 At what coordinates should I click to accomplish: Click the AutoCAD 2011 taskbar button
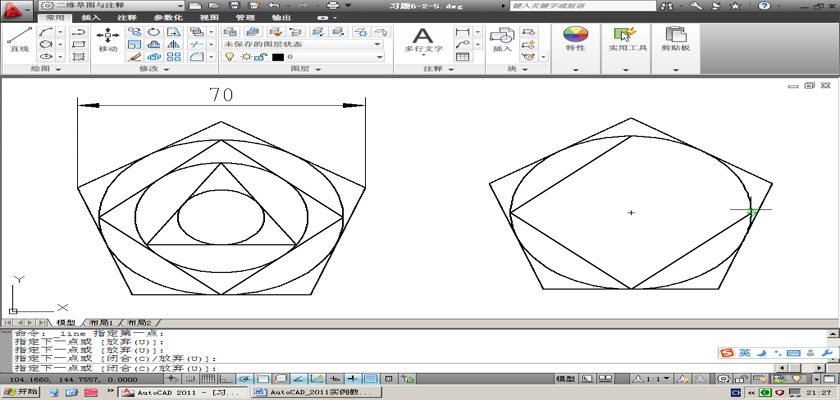click(x=185, y=393)
